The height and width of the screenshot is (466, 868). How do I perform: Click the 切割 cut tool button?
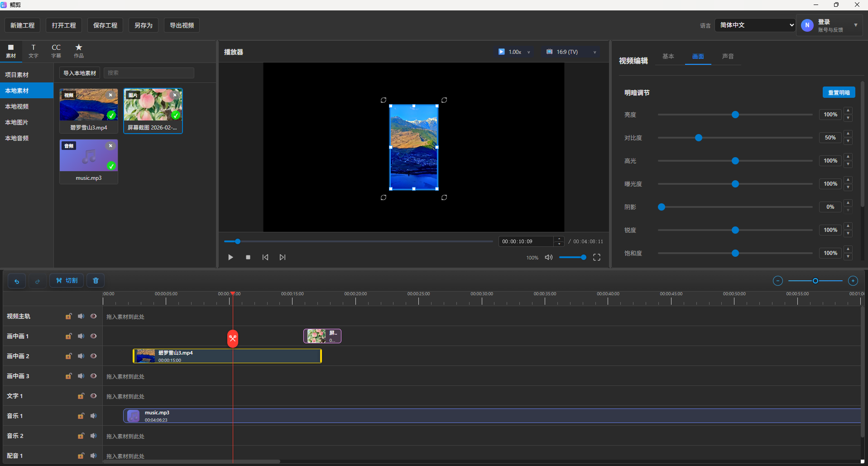67,281
